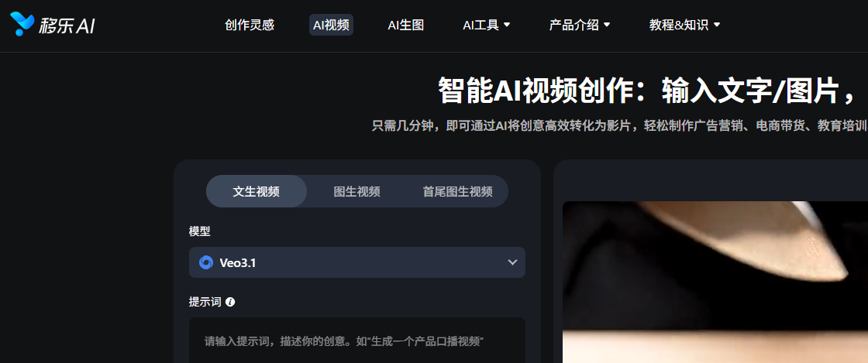Go to the AI生图 page
This screenshot has height=363, width=868.
(406, 25)
